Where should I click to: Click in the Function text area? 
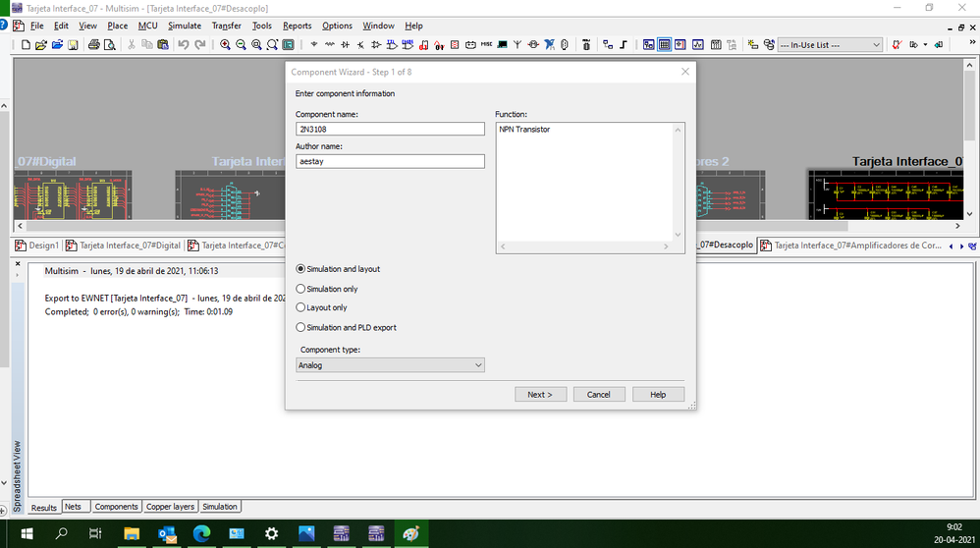click(x=584, y=182)
